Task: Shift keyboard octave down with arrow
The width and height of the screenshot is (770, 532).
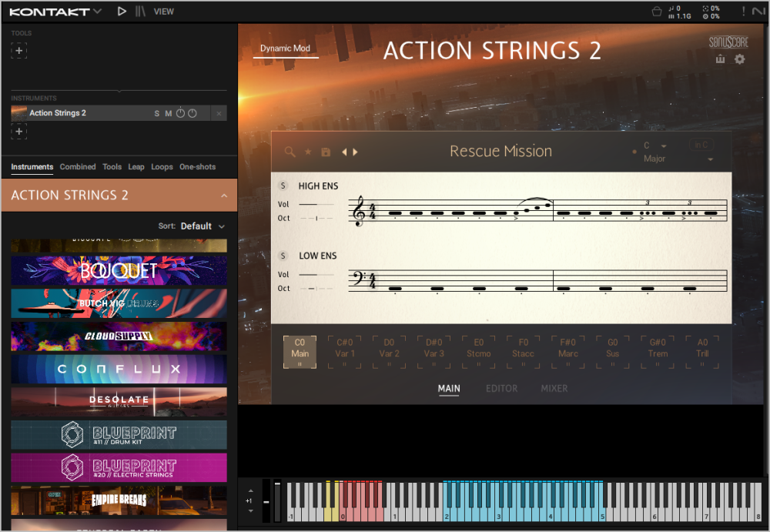Action: [x=251, y=511]
